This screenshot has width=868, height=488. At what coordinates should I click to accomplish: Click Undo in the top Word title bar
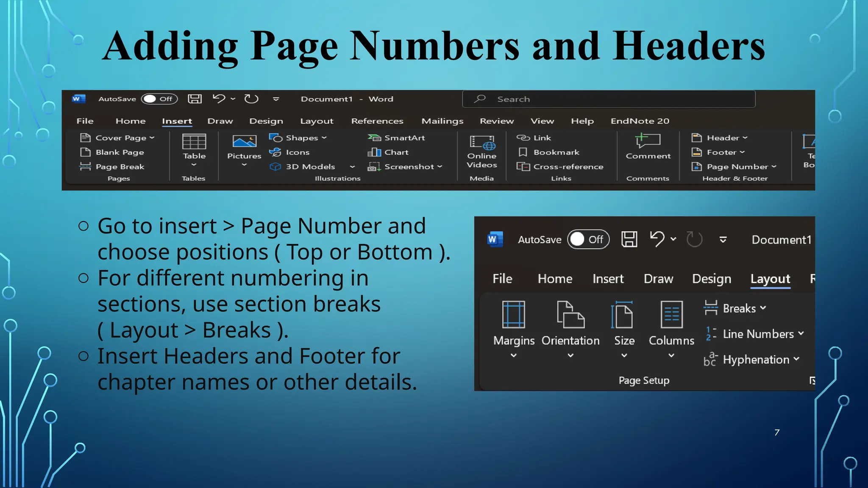[219, 99]
